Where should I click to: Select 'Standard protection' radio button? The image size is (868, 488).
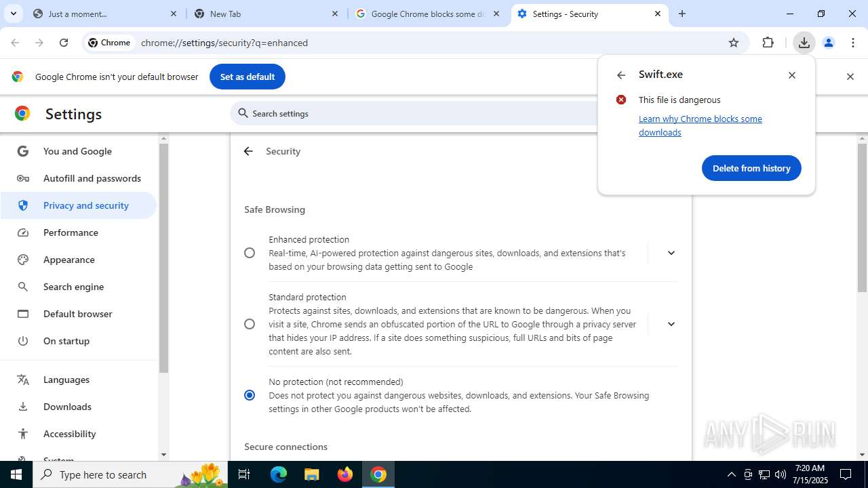click(x=250, y=324)
